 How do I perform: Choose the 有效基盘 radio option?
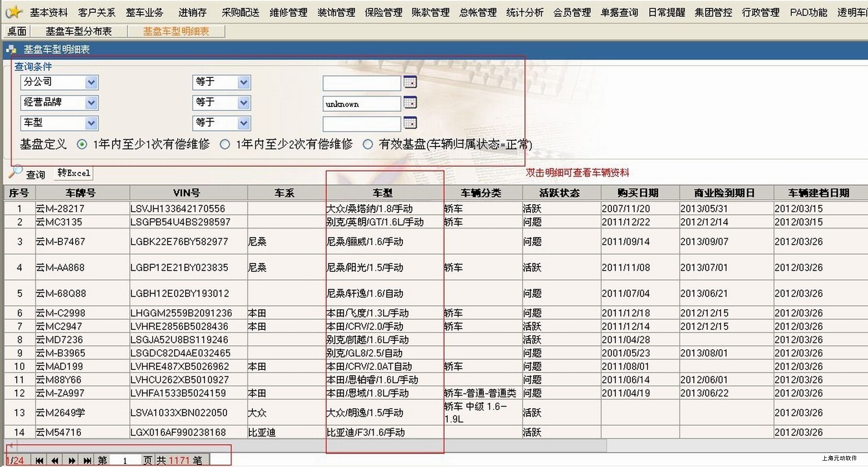[x=368, y=144]
